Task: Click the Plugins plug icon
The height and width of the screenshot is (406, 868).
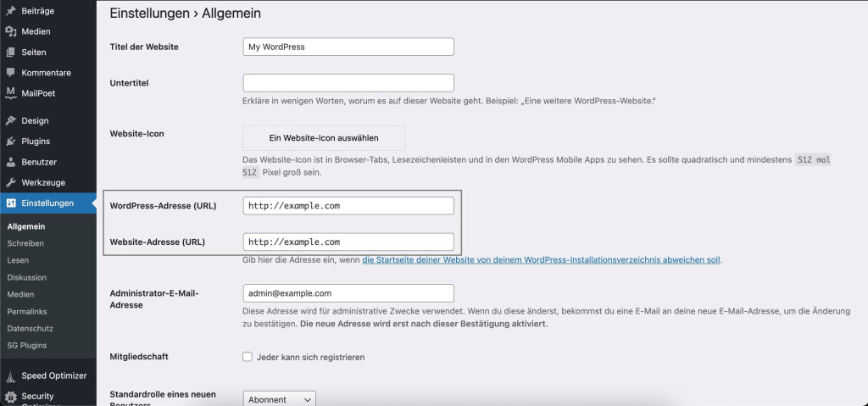Action: click(x=10, y=142)
